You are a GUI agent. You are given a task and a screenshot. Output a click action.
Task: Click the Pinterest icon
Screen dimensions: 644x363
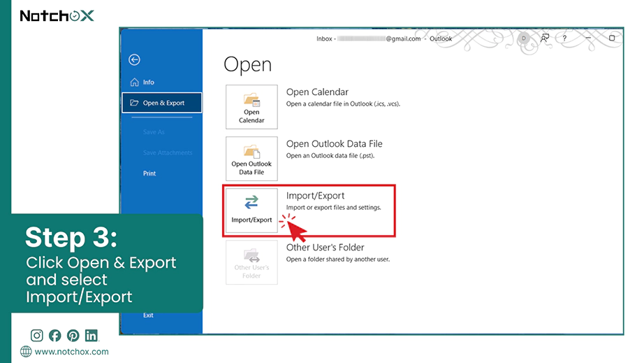coord(73,336)
